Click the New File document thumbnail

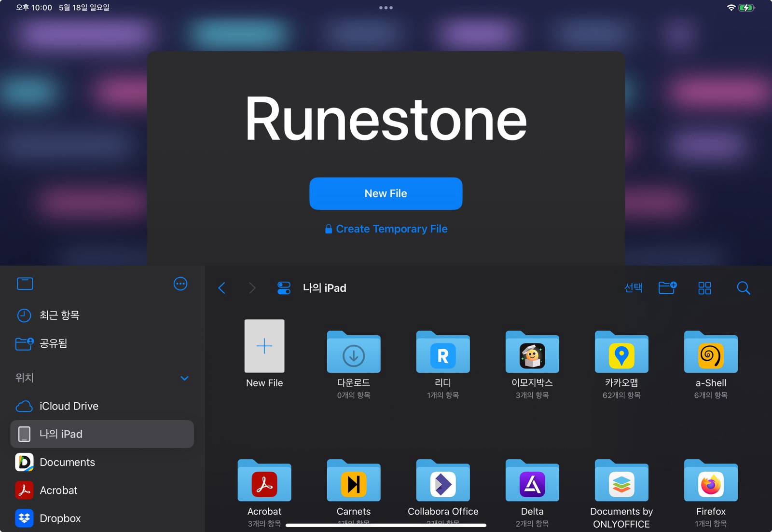click(x=264, y=346)
